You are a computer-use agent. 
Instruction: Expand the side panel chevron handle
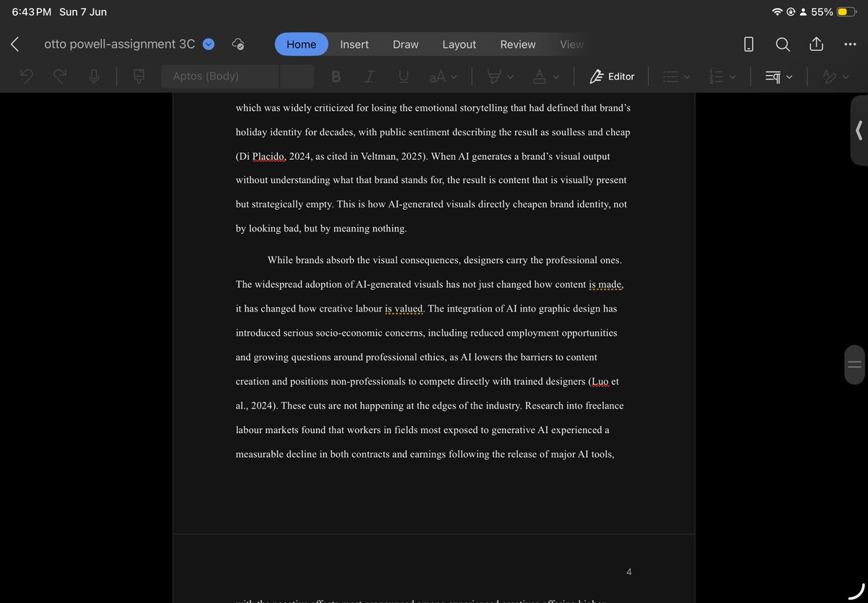859,130
